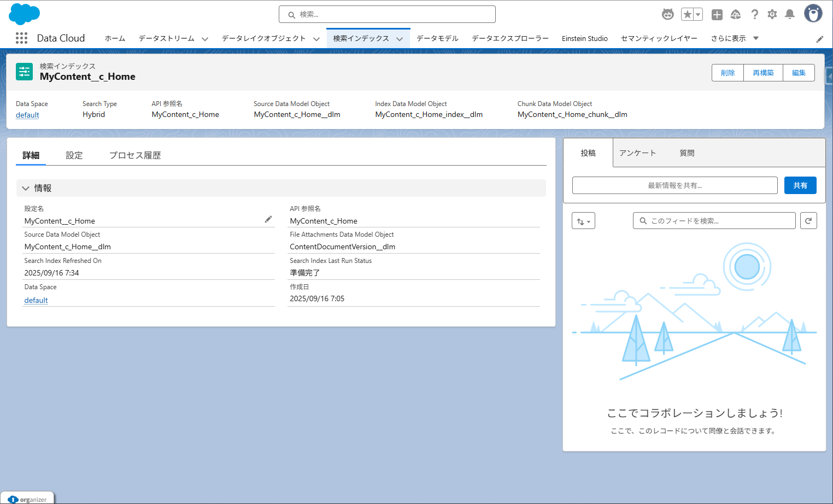This screenshot has width=833, height=504.
Task: Switch to the プロセス履歴 tab
Action: point(135,155)
